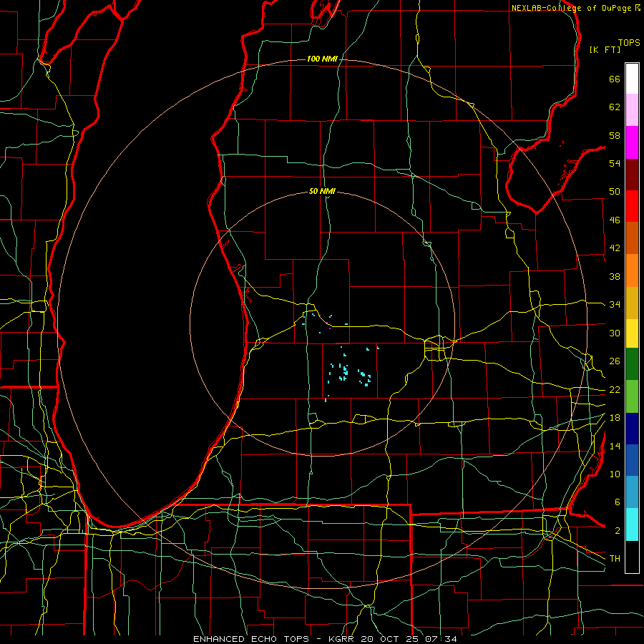Click the yellow 34 kft legend swatch
This screenshot has width=644, height=644.
pyautogui.click(x=632, y=333)
